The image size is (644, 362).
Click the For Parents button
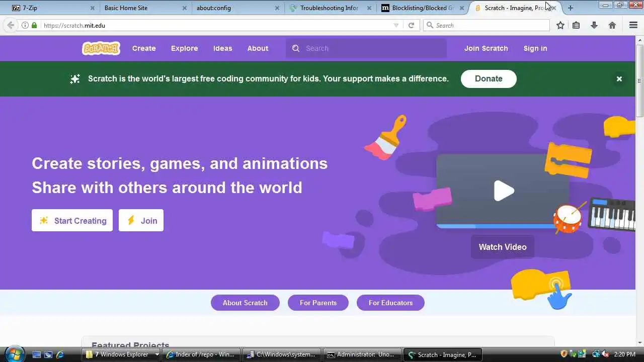318,303
